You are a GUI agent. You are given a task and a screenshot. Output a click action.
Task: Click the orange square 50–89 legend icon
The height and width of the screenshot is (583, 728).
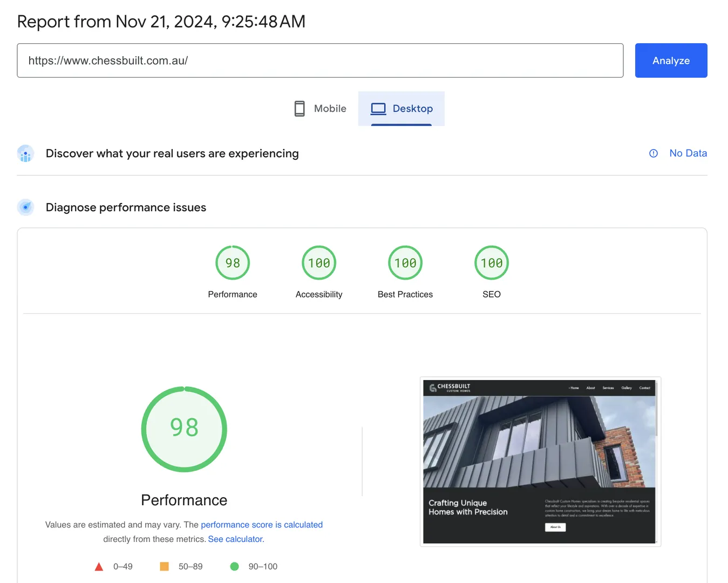[x=165, y=566]
